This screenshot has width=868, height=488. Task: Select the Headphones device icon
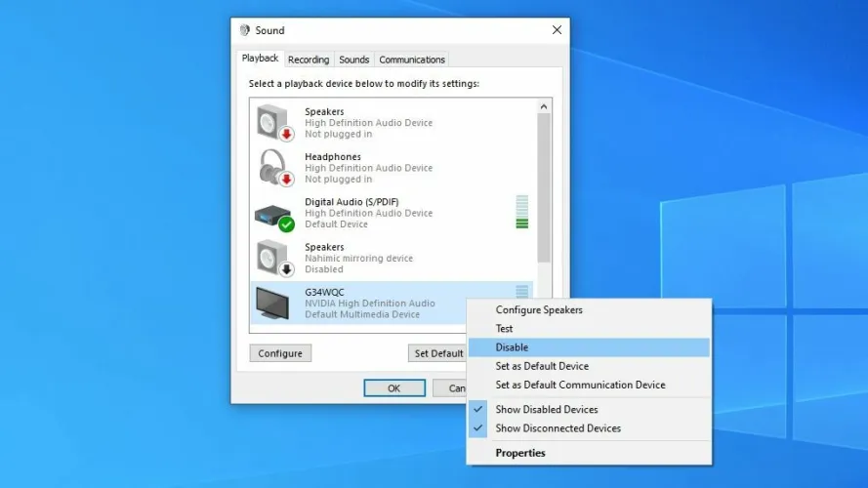(274, 168)
